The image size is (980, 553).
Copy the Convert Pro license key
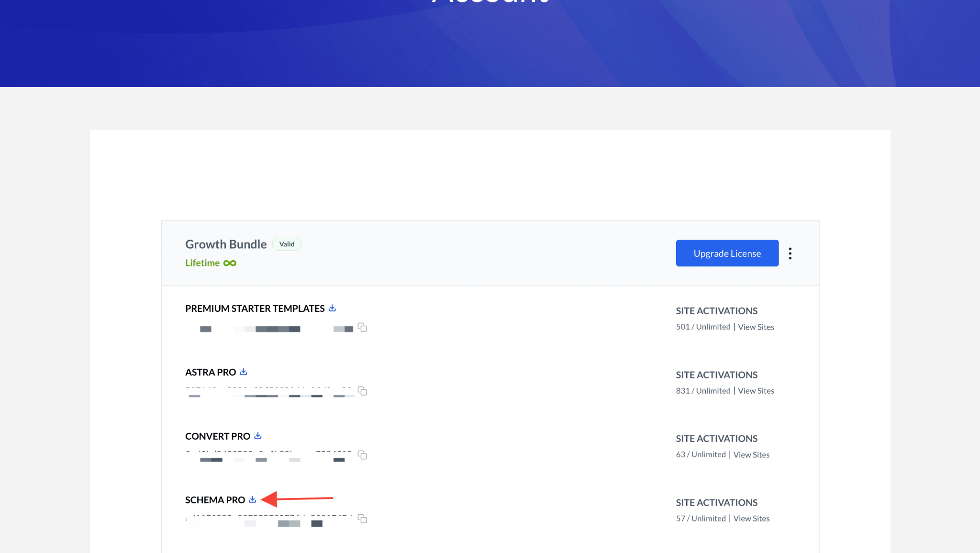click(362, 455)
